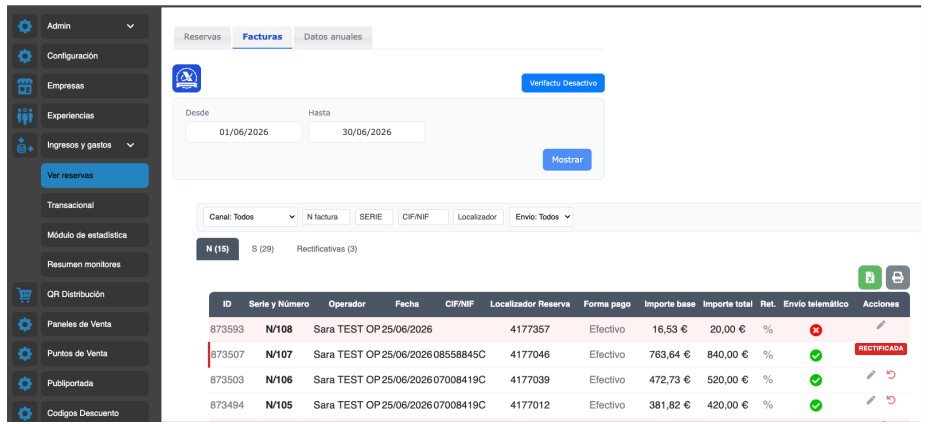The height and width of the screenshot is (424, 928).
Task: Focus the SERIE filter field
Action: (x=374, y=217)
